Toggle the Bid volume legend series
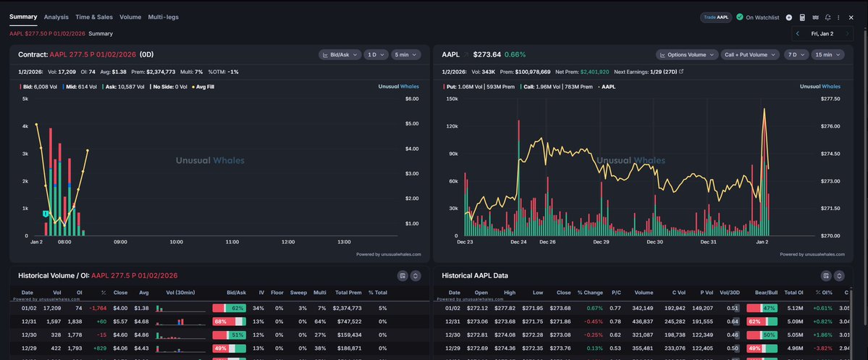Image resolution: width=868 pixels, height=360 pixels. pos(38,87)
